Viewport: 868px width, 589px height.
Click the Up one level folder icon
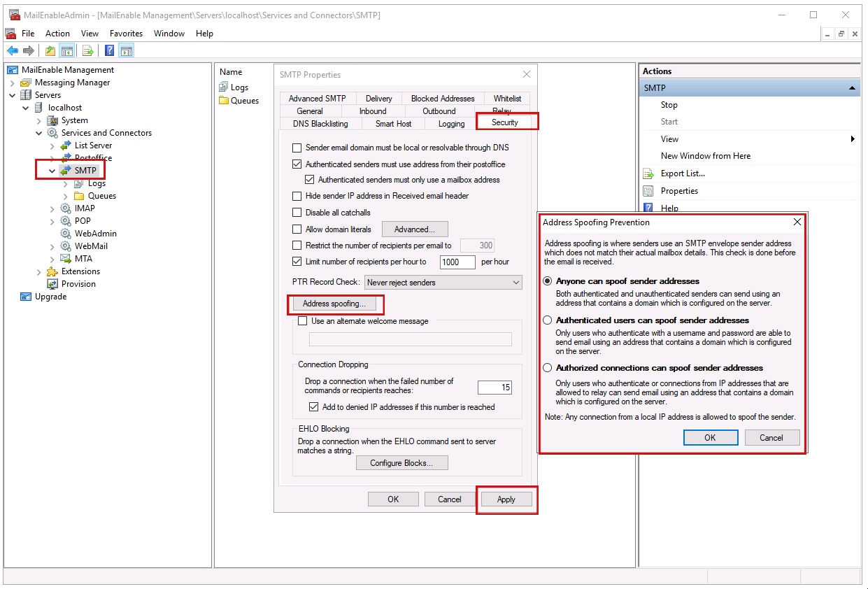[50, 50]
